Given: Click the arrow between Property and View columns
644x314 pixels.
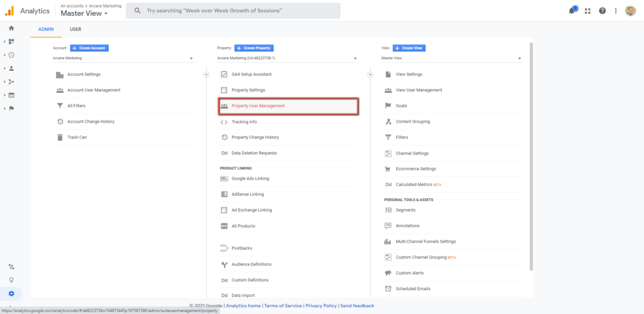Looking at the screenshot, I should coord(370,75).
